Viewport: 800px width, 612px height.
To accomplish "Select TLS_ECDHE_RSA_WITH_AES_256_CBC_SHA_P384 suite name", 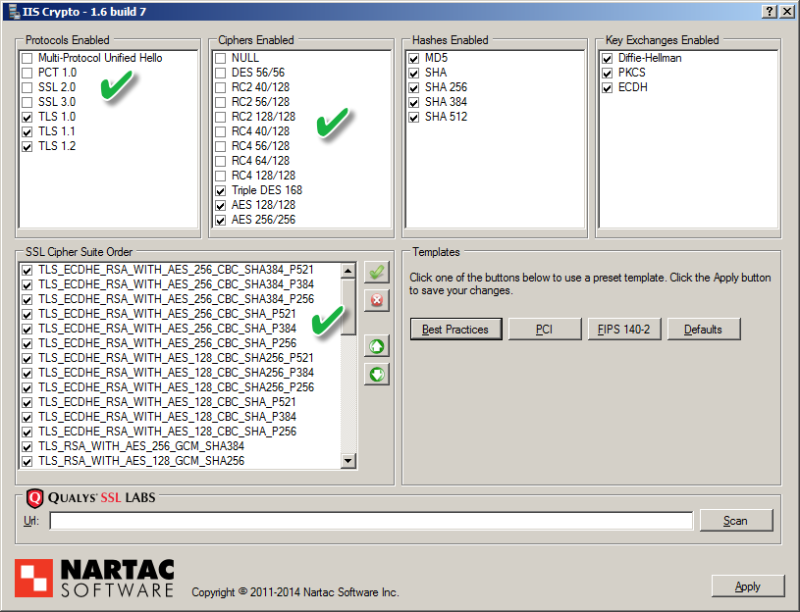I will (167, 328).
